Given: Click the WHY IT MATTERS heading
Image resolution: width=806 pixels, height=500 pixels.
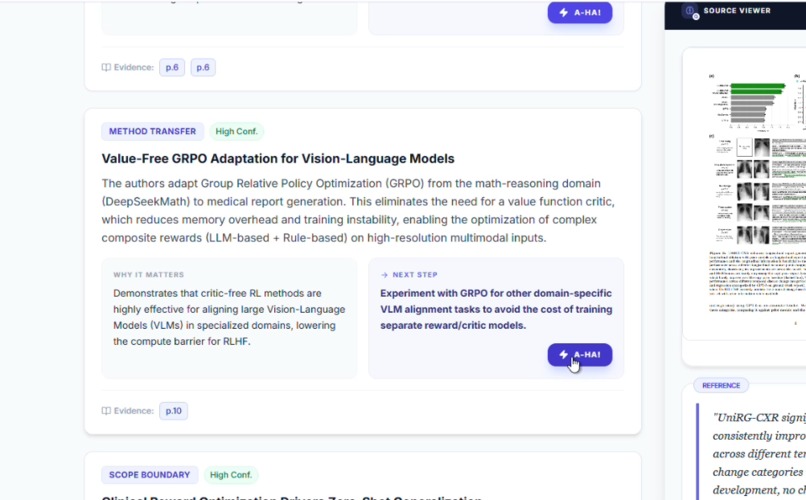Looking at the screenshot, I should [x=149, y=275].
